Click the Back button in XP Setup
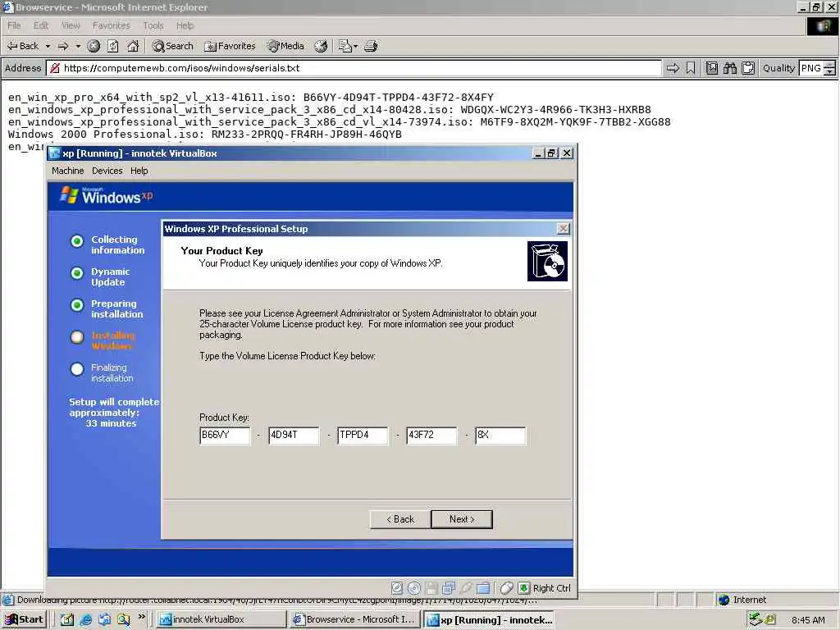This screenshot has width=840, height=630. (x=400, y=519)
